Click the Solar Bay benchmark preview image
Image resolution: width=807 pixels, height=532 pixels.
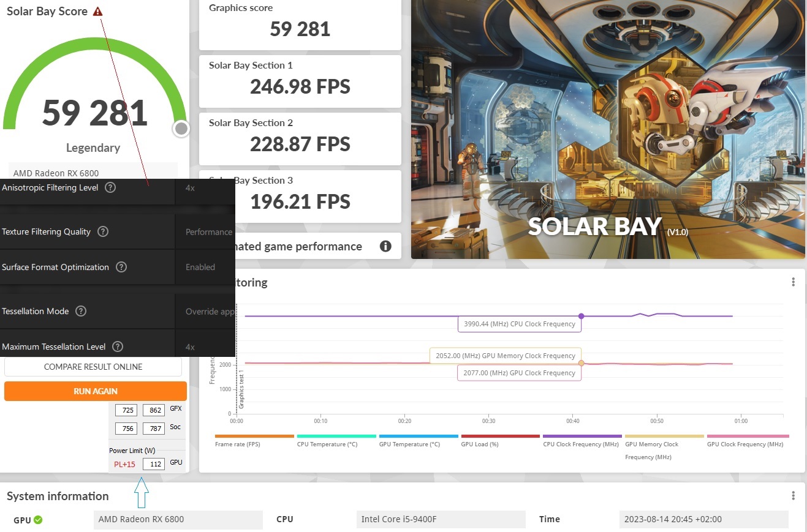[608, 129]
